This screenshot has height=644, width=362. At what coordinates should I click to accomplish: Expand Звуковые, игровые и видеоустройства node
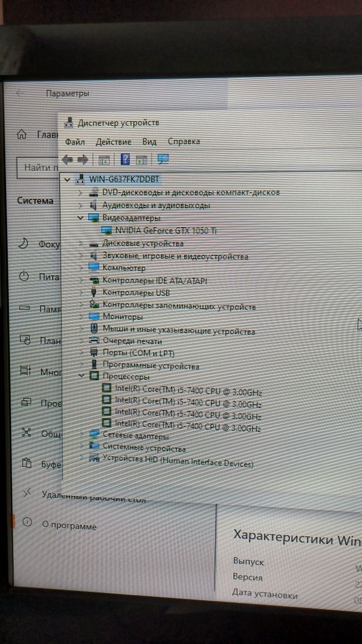[x=81, y=256]
